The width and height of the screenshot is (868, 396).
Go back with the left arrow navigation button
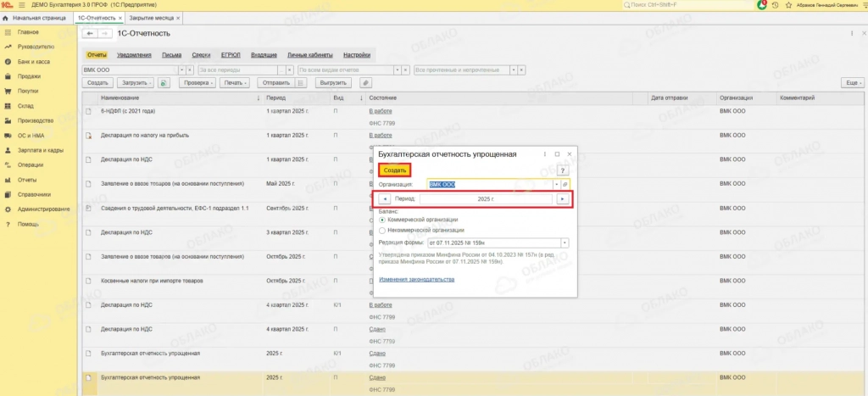tap(89, 34)
